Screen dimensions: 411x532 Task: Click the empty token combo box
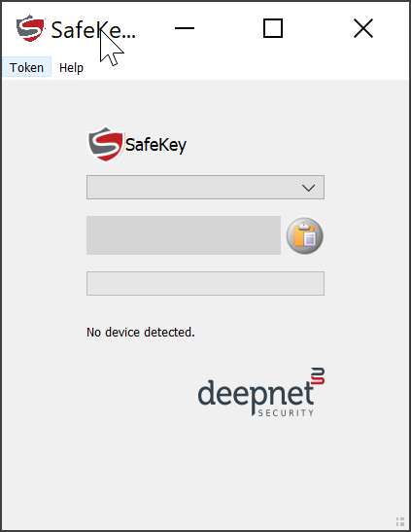[205, 188]
